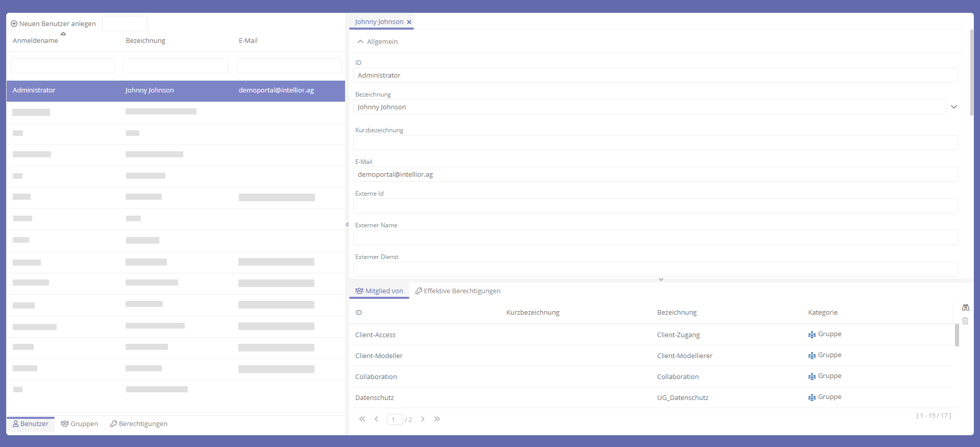Sort memberships by Kategorie column header
This screenshot has height=447, width=980.
tap(823, 313)
